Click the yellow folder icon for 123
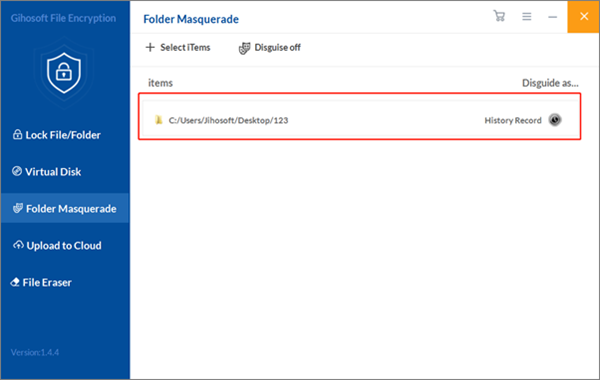Screen dimensions: 600x380 pos(159,120)
